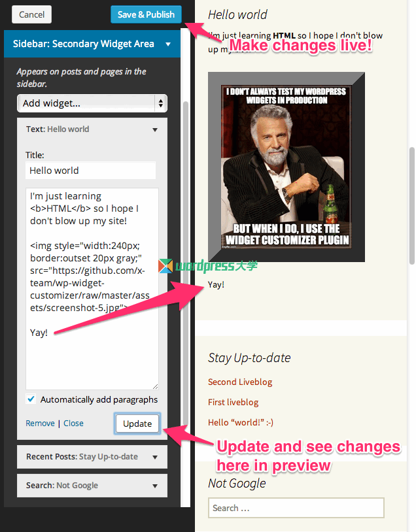Click the meme image in preview
This screenshot has width=416, height=532.
pyautogui.click(x=286, y=167)
